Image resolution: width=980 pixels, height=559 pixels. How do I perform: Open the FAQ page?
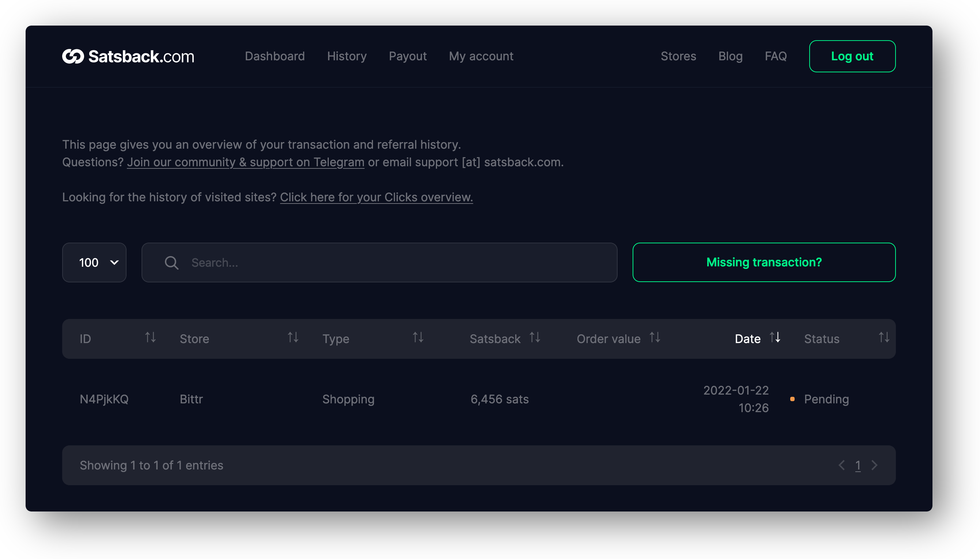[x=776, y=56]
